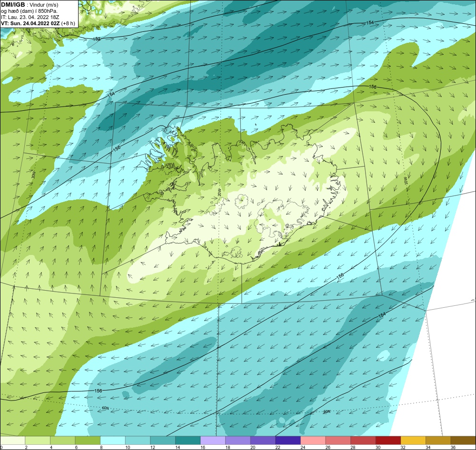The width and height of the screenshot is (476, 450).
Task: Select the 24–26 m/s pink legend swatch
Action: pos(313,440)
